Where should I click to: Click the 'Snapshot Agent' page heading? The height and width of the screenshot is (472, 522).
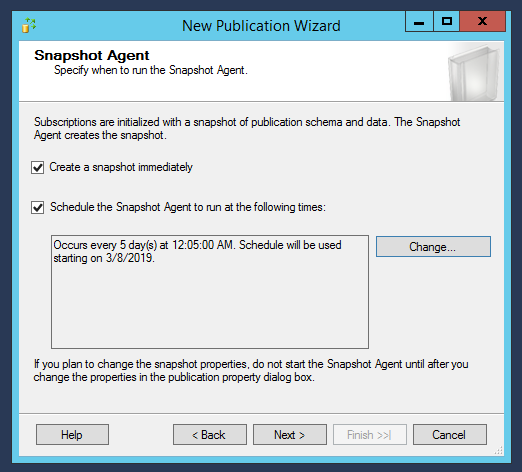(x=92, y=55)
